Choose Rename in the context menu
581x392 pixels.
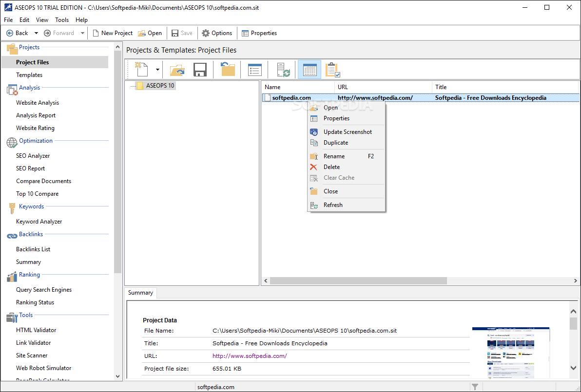347,156
